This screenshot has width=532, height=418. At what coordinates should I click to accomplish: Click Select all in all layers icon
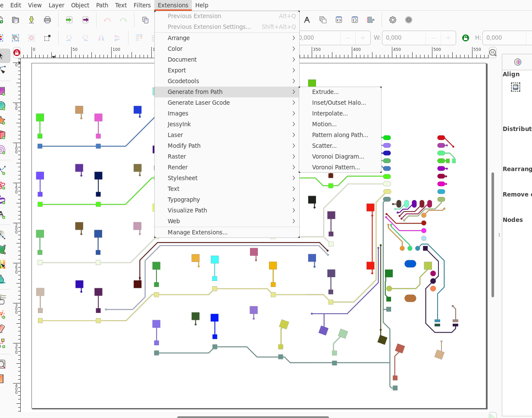pos(16,38)
